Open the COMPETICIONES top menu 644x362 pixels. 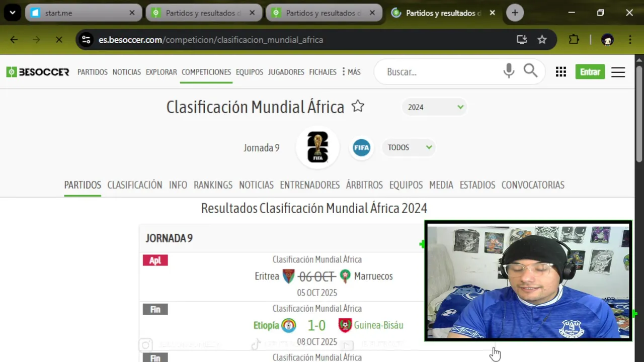click(206, 72)
